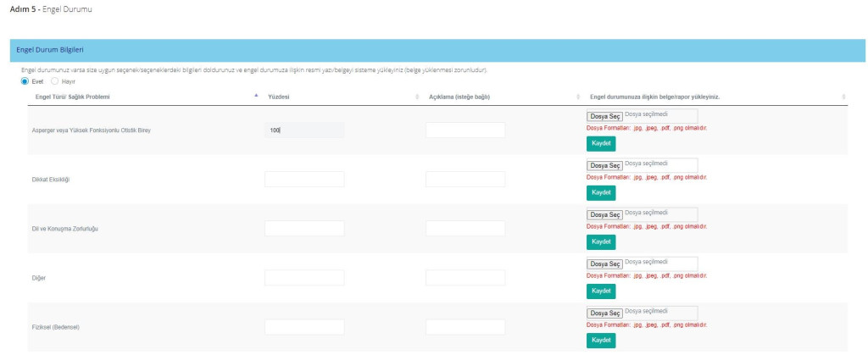Image resolution: width=868 pixels, height=355 pixels.
Task: Click sort arrows on Yüzdesi column
Action: click(x=417, y=96)
